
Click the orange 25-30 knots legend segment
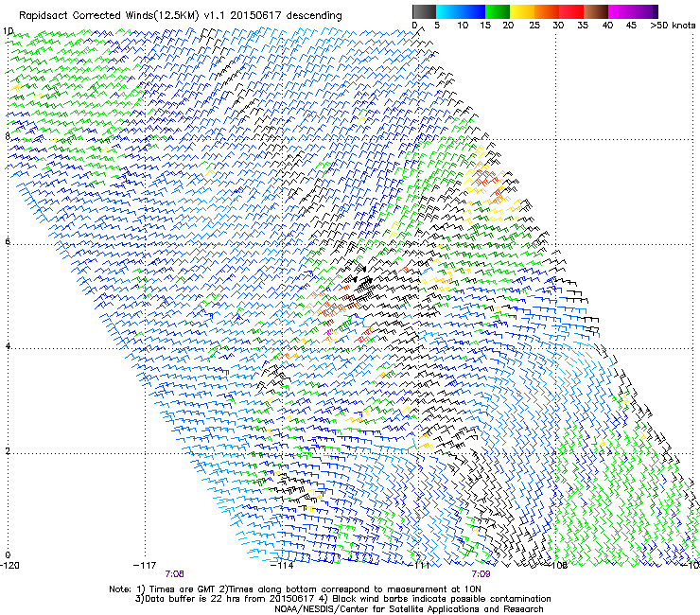coord(547,11)
